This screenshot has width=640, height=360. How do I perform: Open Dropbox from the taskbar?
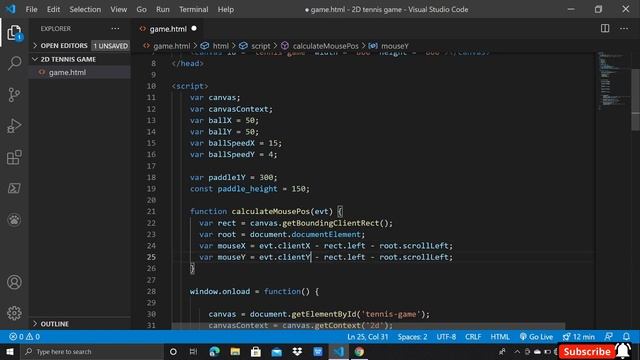click(x=297, y=351)
